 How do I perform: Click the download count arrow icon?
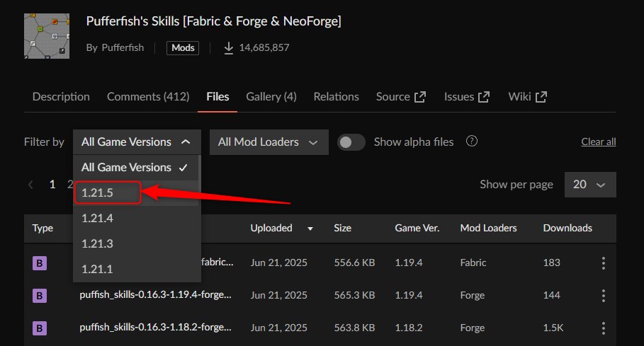pos(229,48)
